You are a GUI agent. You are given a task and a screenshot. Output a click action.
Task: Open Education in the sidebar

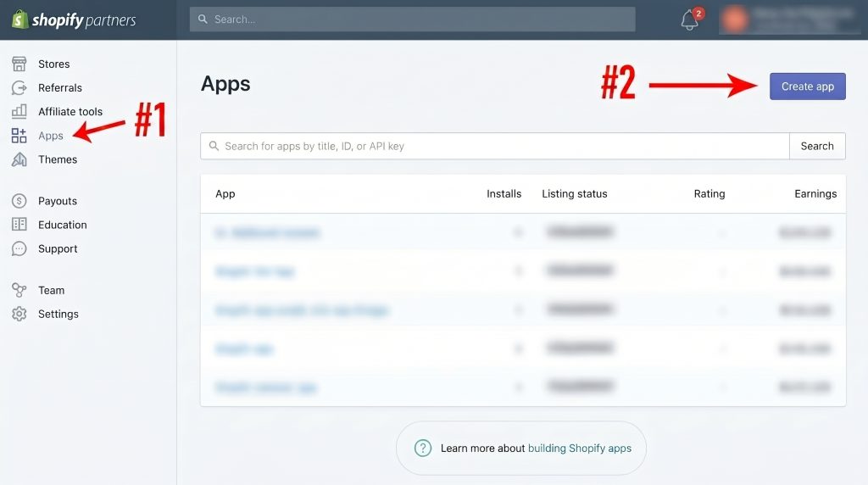(63, 225)
